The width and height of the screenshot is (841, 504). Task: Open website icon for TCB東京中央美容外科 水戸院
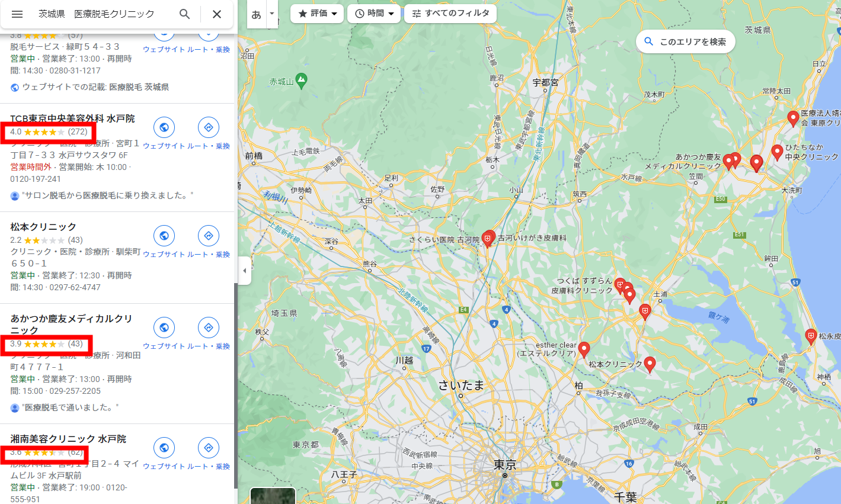click(164, 127)
